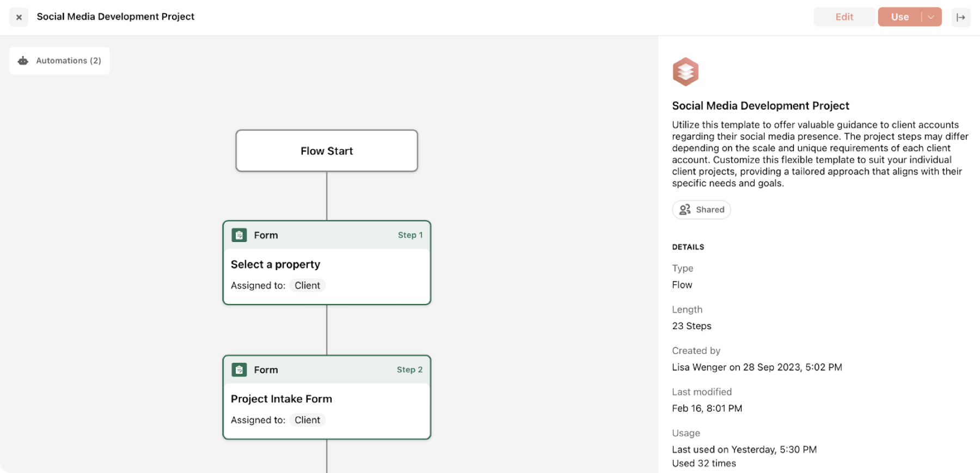Click the Edit button
The width and height of the screenshot is (980, 473).
[844, 17]
